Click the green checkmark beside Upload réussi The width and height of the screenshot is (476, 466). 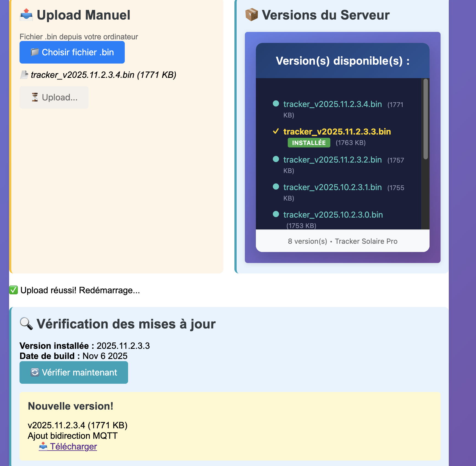click(13, 290)
